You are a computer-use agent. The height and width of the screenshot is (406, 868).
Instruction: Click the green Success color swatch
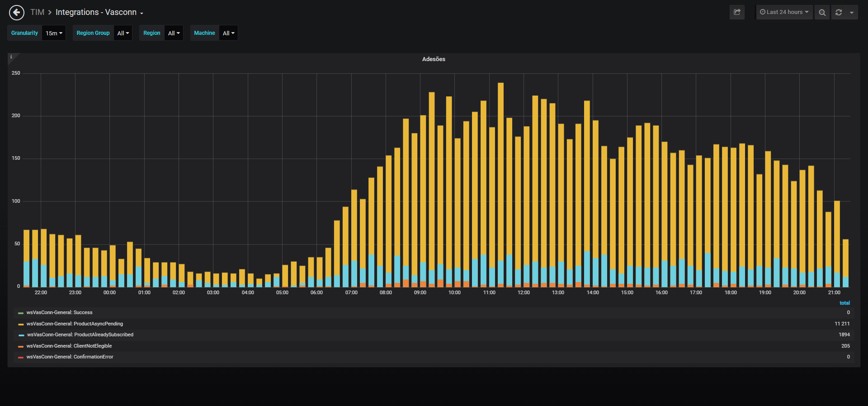[x=21, y=313]
